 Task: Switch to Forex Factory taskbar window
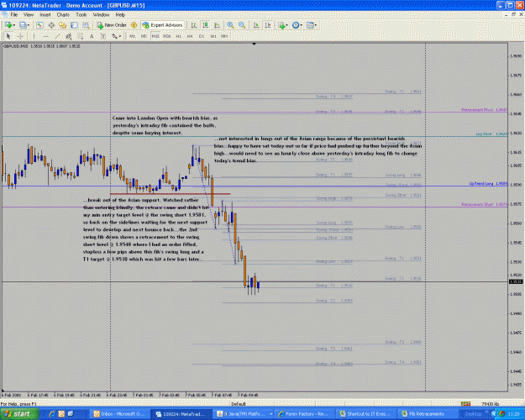pyautogui.click(x=305, y=414)
